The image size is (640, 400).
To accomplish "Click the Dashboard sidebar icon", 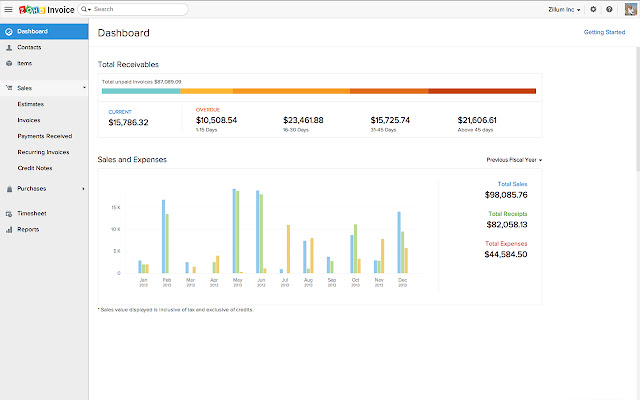I will (9, 31).
